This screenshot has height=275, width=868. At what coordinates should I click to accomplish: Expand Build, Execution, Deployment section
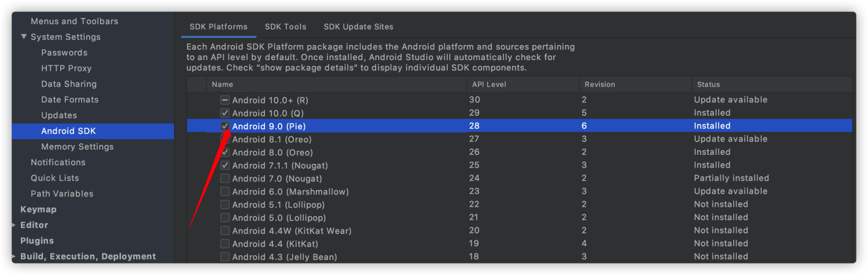coord(14,257)
